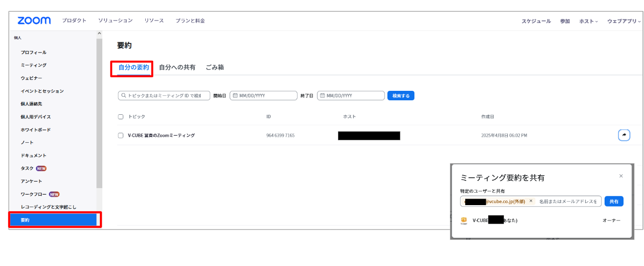Open the 終了日 date picker field
The image size is (644, 266).
click(x=351, y=95)
